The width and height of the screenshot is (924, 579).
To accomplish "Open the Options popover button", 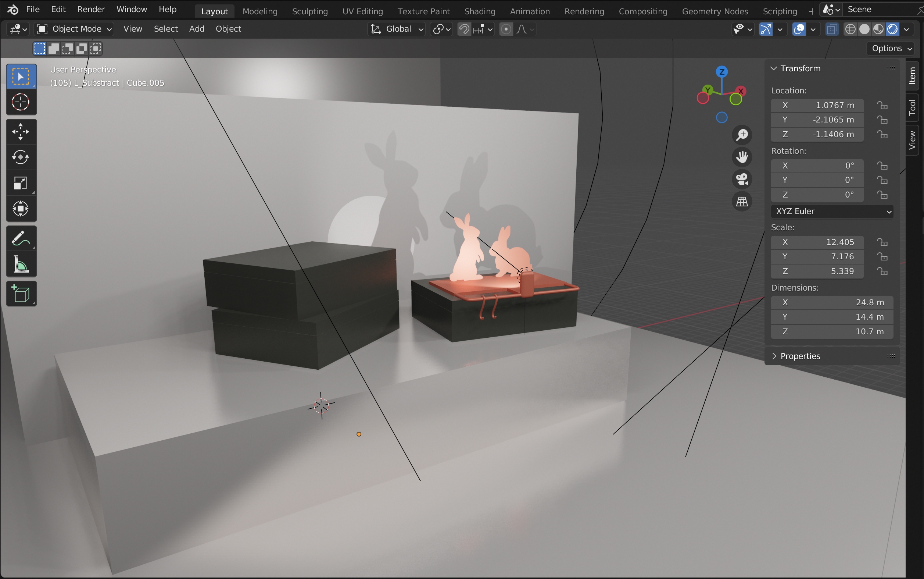I will pos(891,48).
